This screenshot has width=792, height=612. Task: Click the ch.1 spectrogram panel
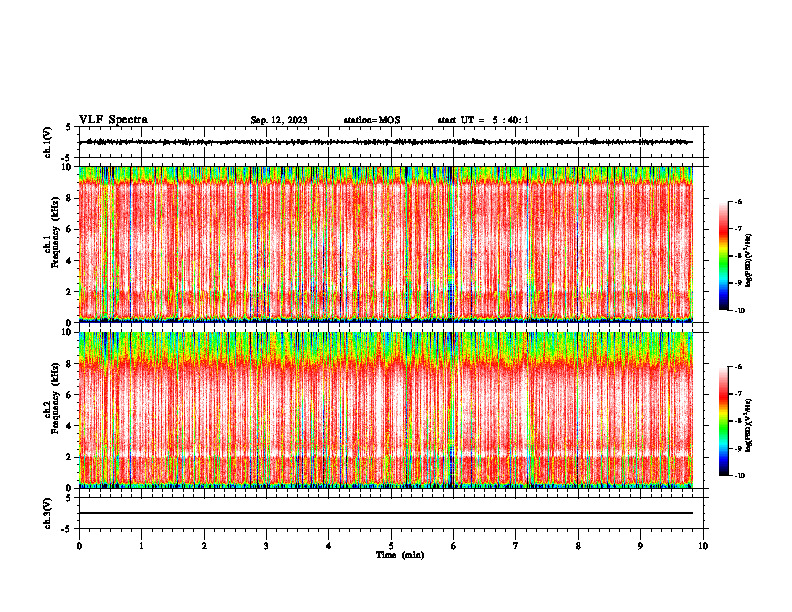tap(386, 244)
